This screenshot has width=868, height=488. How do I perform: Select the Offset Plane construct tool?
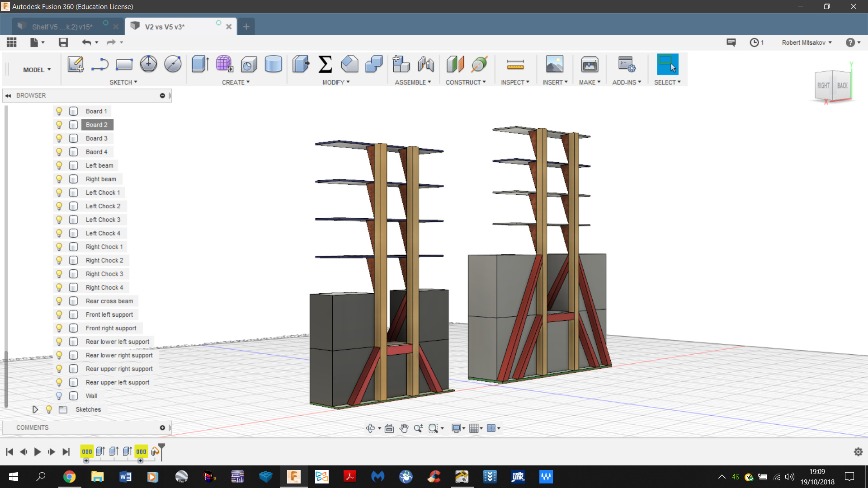[x=455, y=64]
